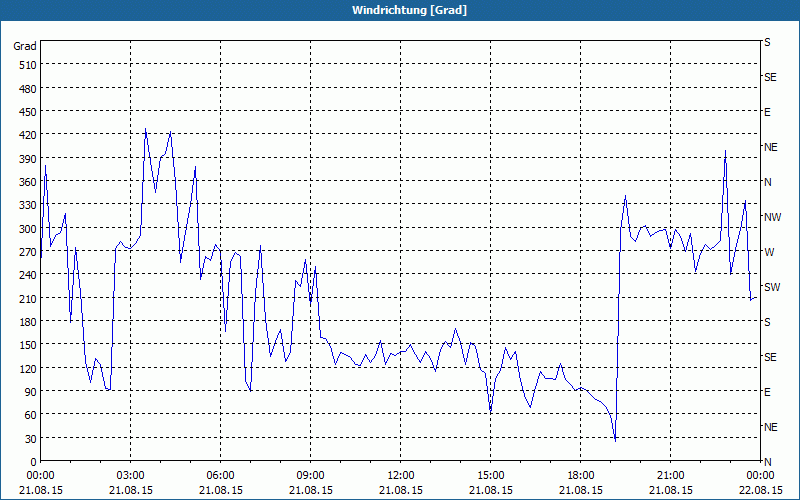The image size is (800, 500).
Task: Click the 21.08.15 date under 18:00
Action: tap(581, 490)
